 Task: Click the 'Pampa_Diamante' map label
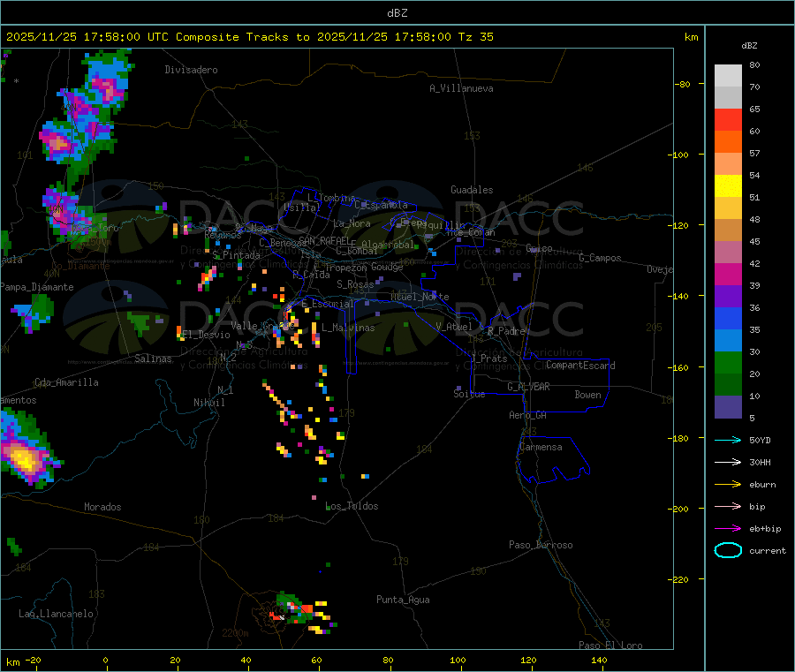coord(37,287)
